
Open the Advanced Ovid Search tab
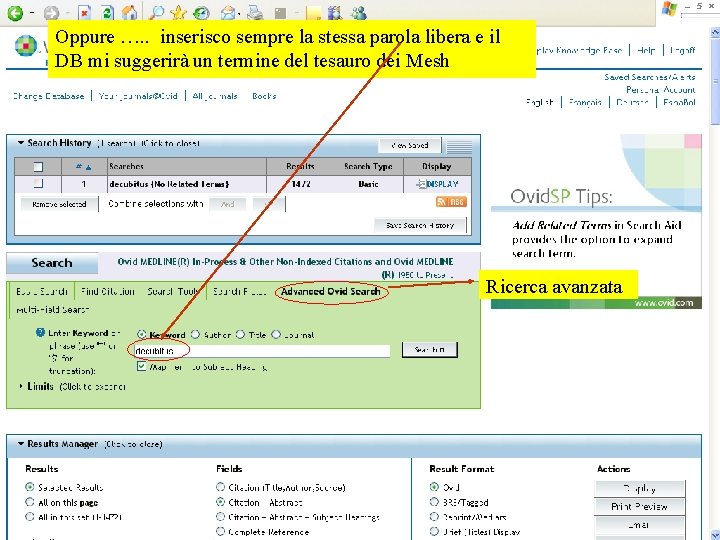coord(331,292)
